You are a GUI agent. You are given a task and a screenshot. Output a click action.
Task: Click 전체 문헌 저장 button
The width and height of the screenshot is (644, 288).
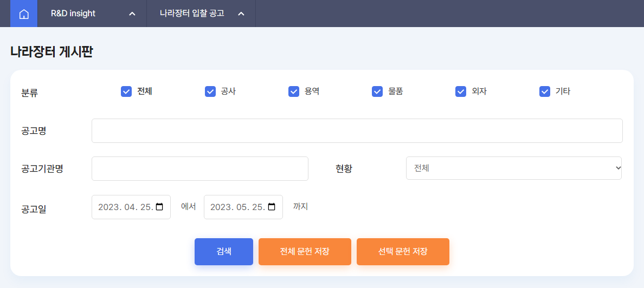click(x=305, y=252)
